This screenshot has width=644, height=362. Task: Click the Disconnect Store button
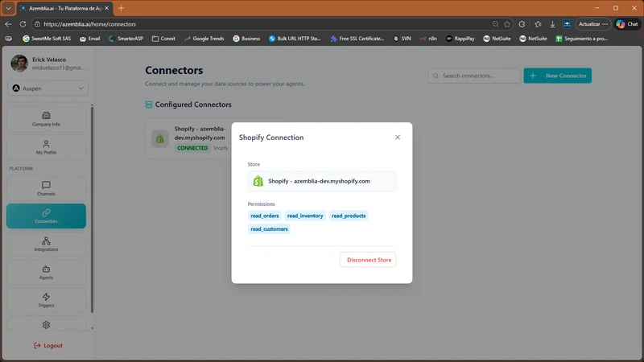tap(368, 260)
